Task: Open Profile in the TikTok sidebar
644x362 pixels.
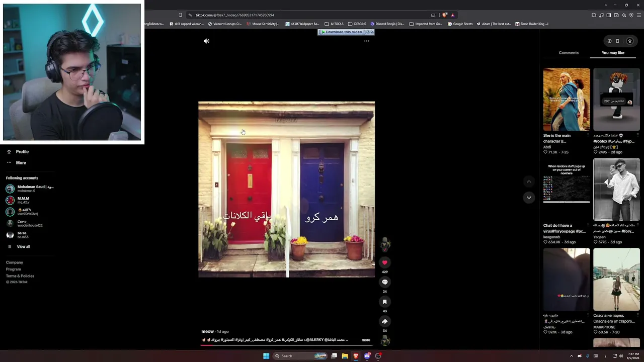Action: (18, 152)
